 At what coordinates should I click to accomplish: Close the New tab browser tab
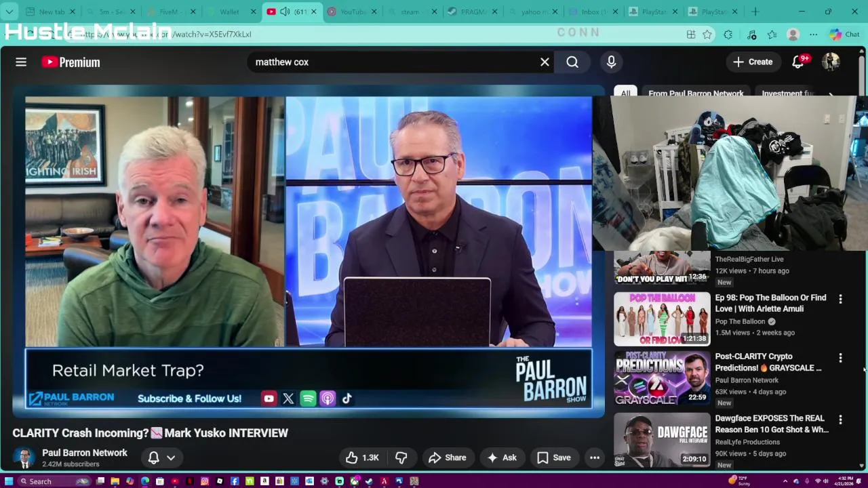coord(73,12)
